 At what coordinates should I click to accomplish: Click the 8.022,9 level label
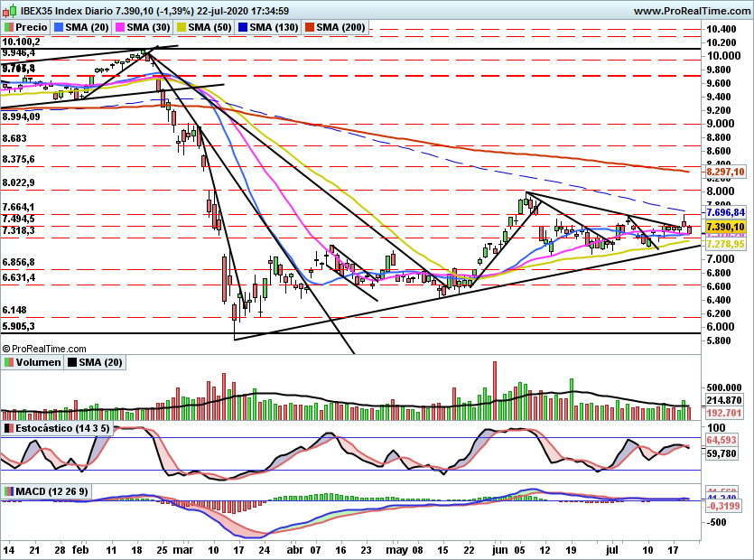click(x=18, y=182)
